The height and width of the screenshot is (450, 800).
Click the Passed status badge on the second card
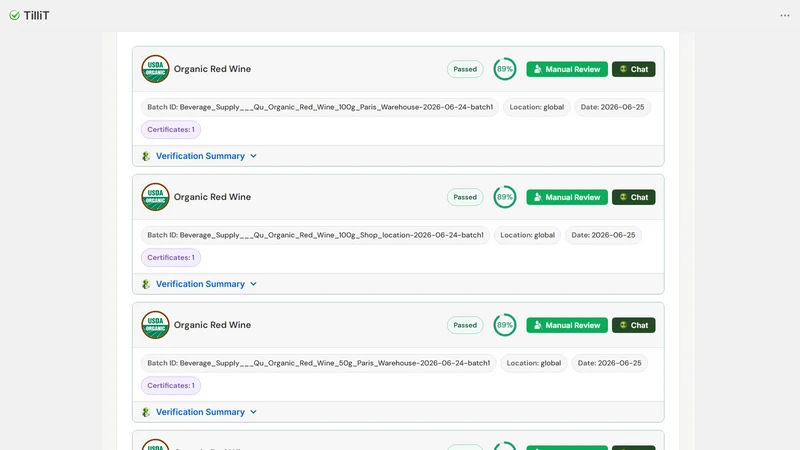pyautogui.click(x=465, y=197)
